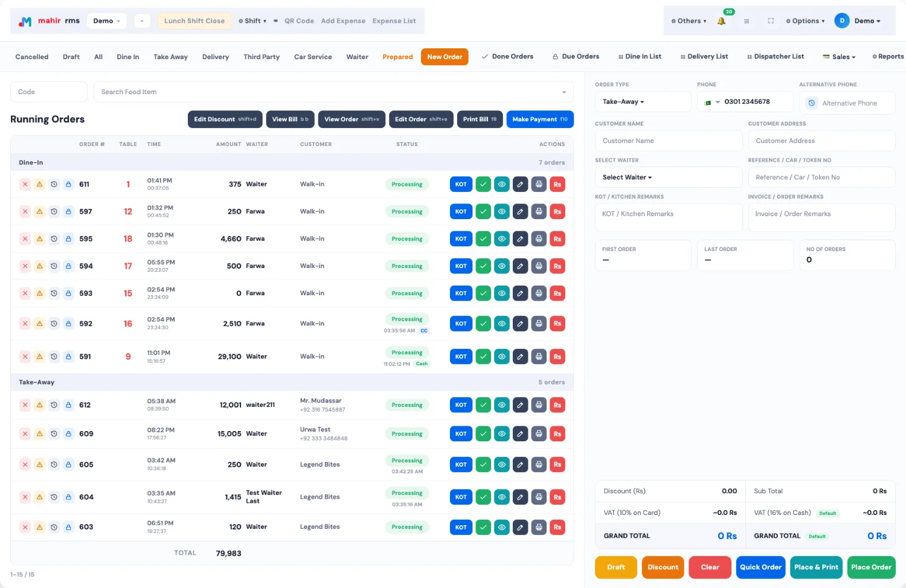Mark order 603 done with green checkmark
Screen dimensions: 906x588
pyautogui.click(x=483, y=528)
